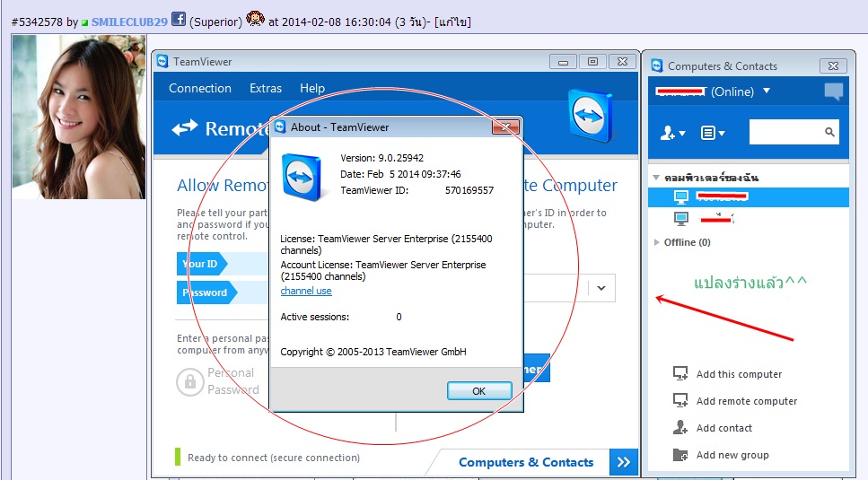Close the About - TeamViewer dialog
Image resolution: width=868 pixels, height=480 pixels.
point(506,127)
